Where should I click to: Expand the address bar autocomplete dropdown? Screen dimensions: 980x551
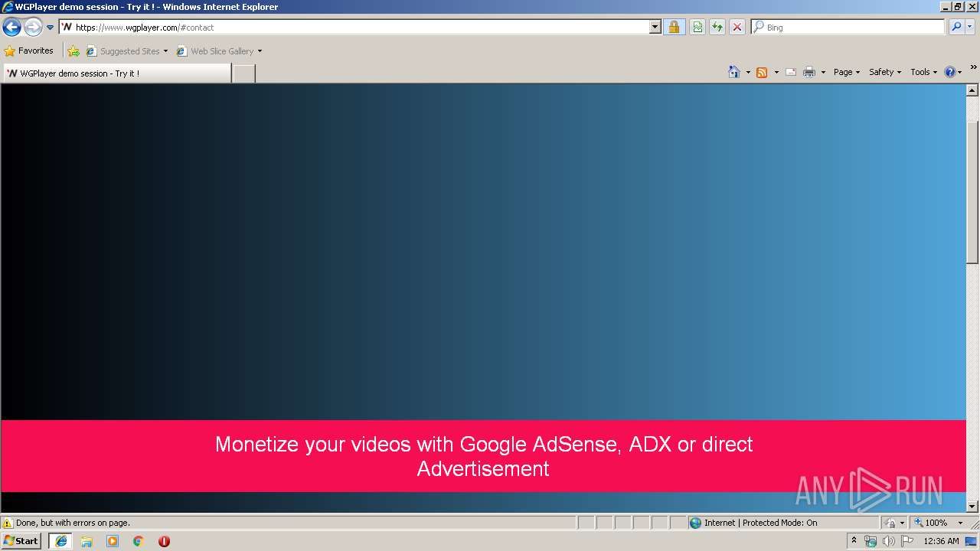point(655,28)
